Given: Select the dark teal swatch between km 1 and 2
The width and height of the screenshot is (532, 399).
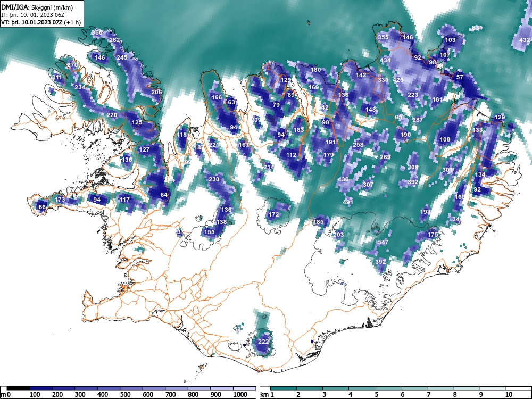Looking at the screenshot, I should pos(284,388).
